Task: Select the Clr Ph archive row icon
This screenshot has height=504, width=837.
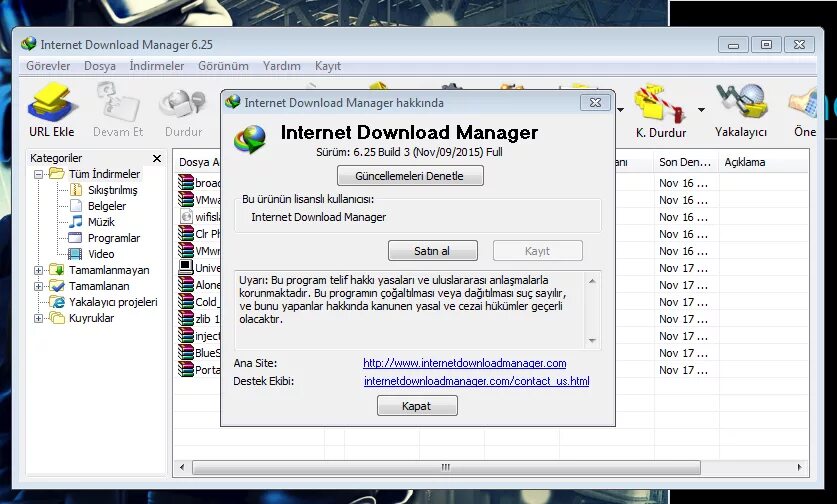Action: 186,233
